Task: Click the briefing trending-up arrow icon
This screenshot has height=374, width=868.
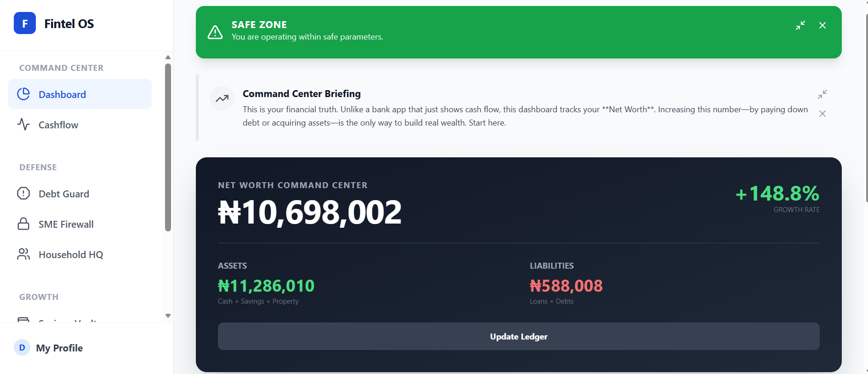Action: point(222,98)
